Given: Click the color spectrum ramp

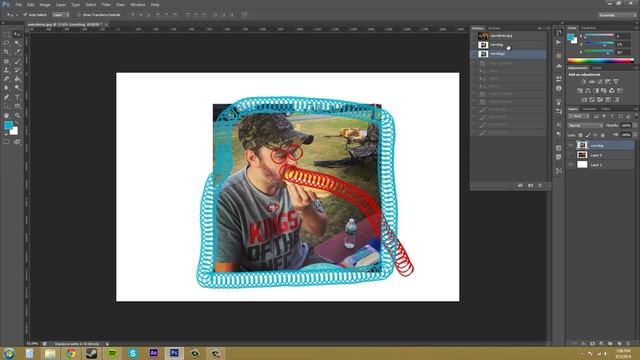Looking at the screenshot, I should tap(600, 60).
